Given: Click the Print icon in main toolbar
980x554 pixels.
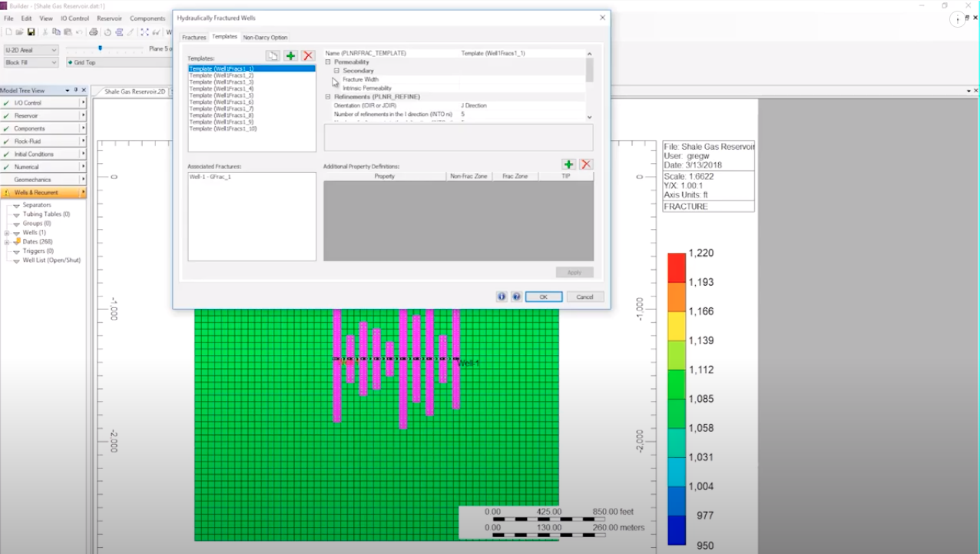Looking at the screenshot, I should pyautogui.click(x=93, y=32).
